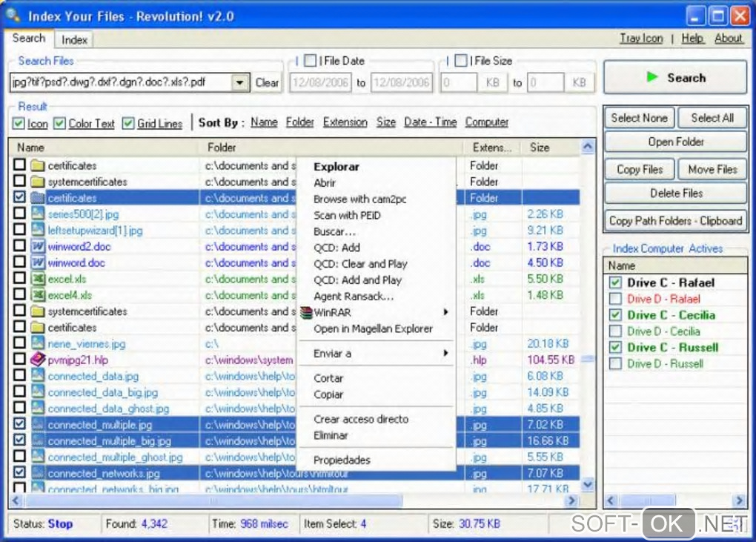Select Abrir in the context menu
756x542 pixels.
[325, 183]
